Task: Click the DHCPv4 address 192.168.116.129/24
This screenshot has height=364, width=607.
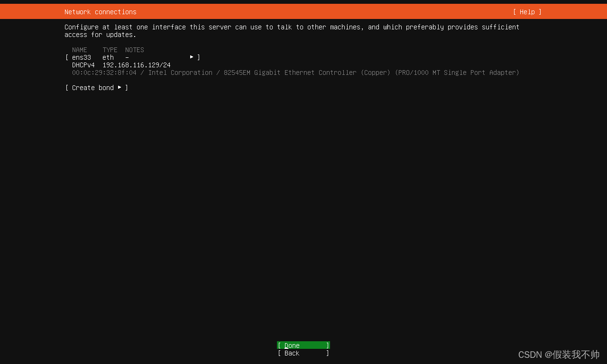Action: tap(137, 65)
